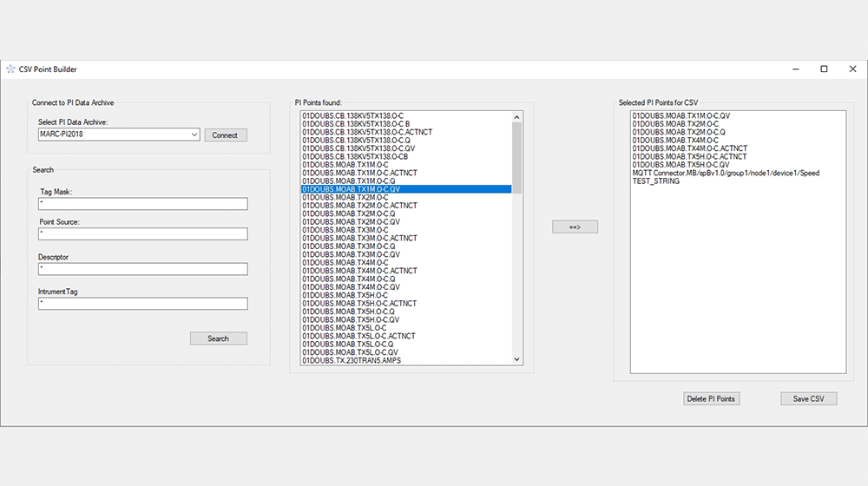Select 01DOUBS.MOAB.TX4M.O-C in Selected PI Points list
868x486 pixels.
point(738,141)
